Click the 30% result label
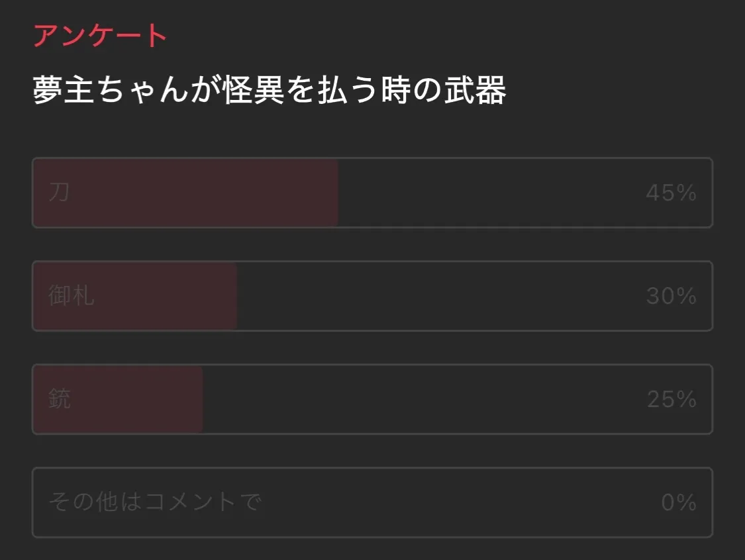The image size is (745, 560). (671, 297)
